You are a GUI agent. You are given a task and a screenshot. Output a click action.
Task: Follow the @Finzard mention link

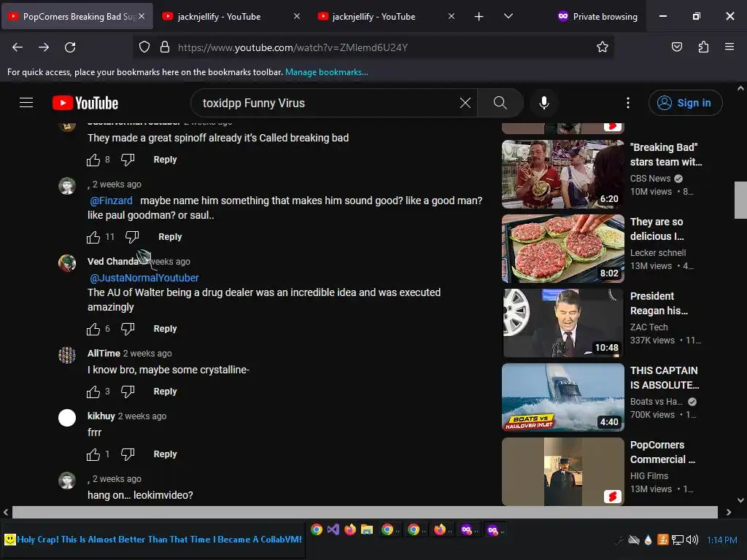(x=111, y=201)
